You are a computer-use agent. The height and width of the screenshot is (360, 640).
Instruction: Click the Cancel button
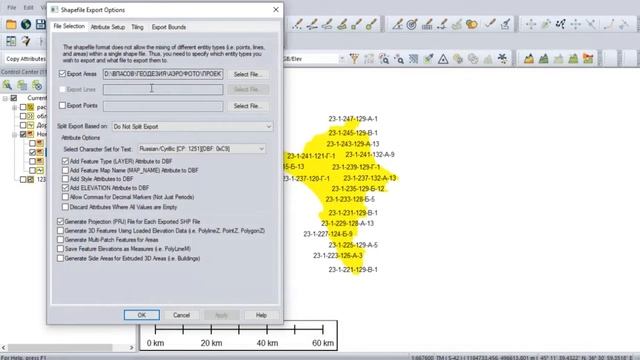tap(181, 315)
